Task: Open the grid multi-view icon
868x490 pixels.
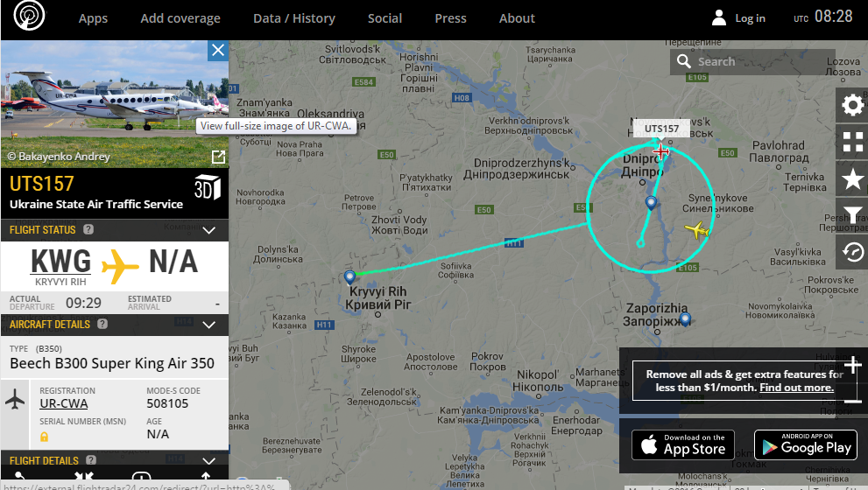Action: 852,141
